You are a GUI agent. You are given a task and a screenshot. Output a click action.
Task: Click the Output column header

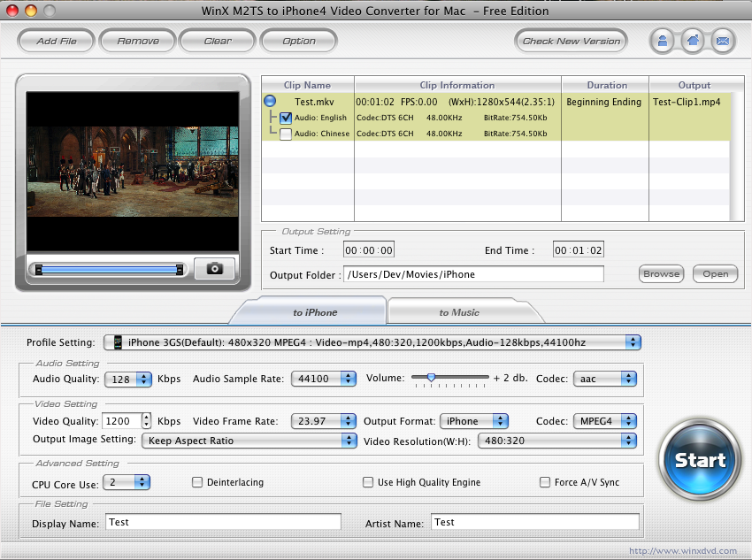coord(694,85)
